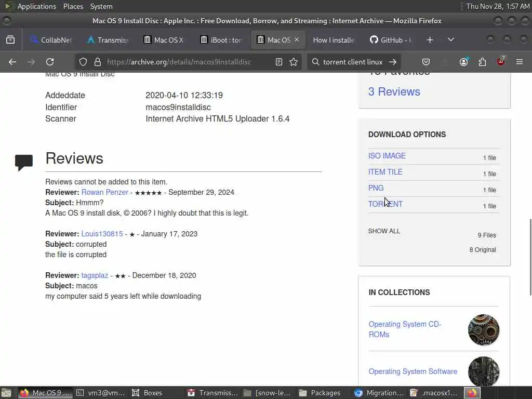Open the clock showing Thu Nov 28
This screenshot has width=532, height=399.
[498, 6]
